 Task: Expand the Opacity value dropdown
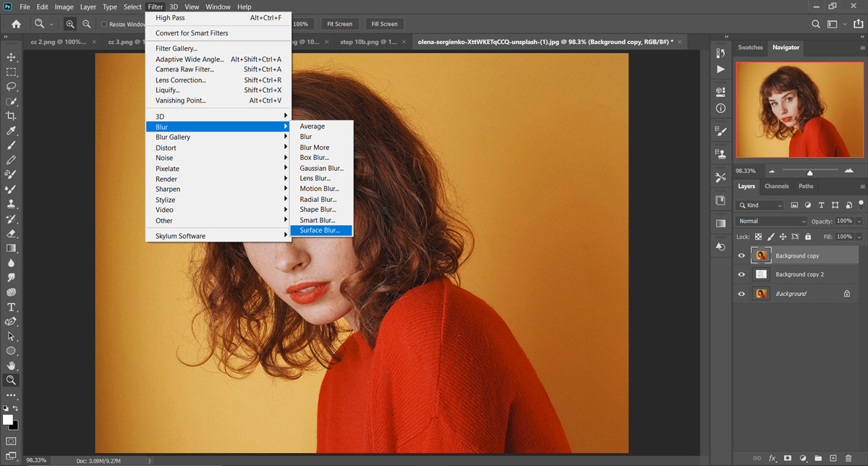[x=859, y=221]
